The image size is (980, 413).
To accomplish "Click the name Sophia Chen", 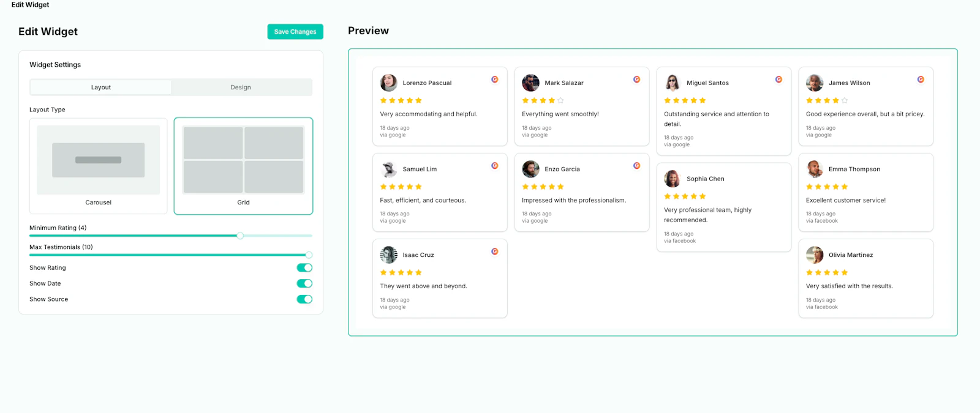I will (x=706, y=179).
